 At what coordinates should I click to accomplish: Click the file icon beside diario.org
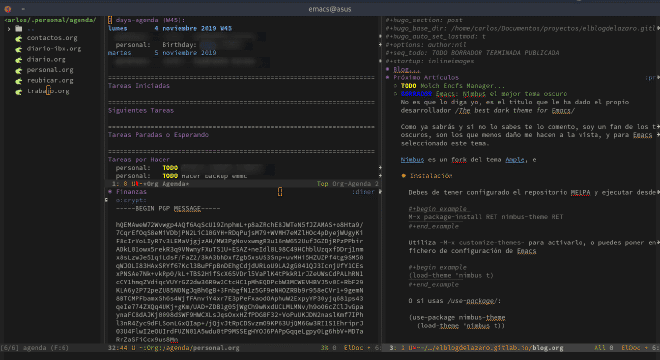[x=19, y=60]
